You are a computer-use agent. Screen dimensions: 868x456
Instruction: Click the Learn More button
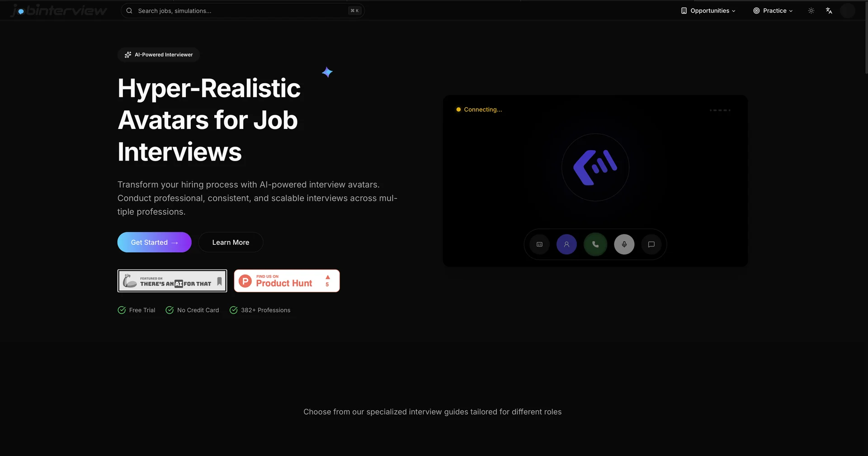coord(231,242)
